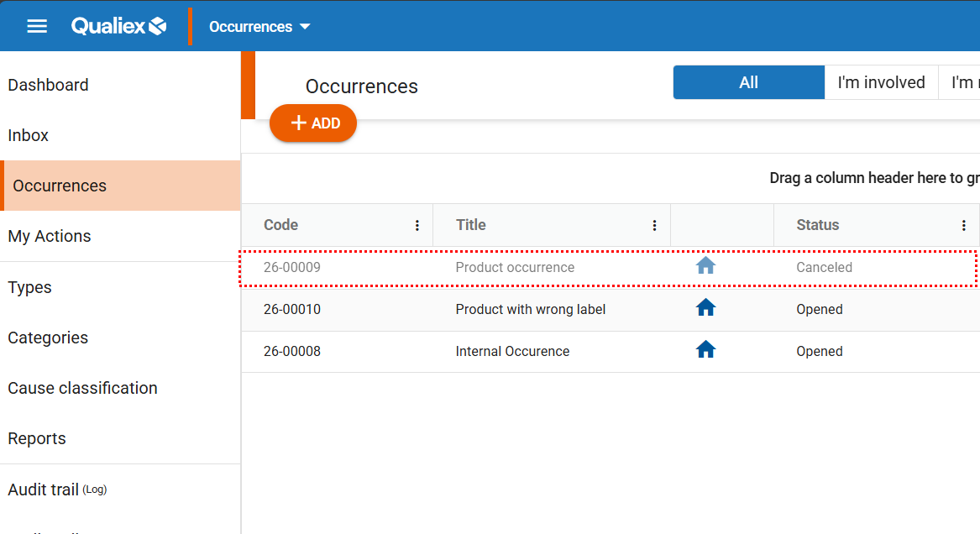This screenshot has height=534, width=980.
Task: Switch to I'm involved filter tab
Action: 881,82
